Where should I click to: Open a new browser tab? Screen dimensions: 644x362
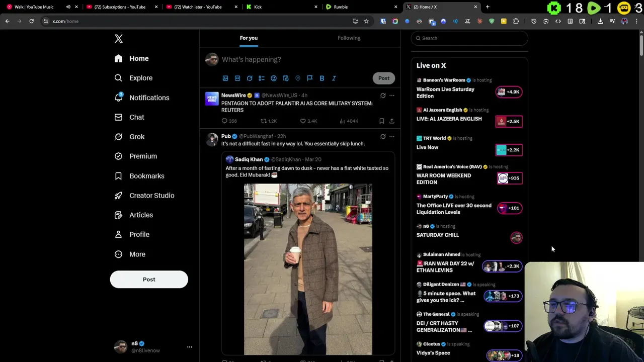point(488,7)
